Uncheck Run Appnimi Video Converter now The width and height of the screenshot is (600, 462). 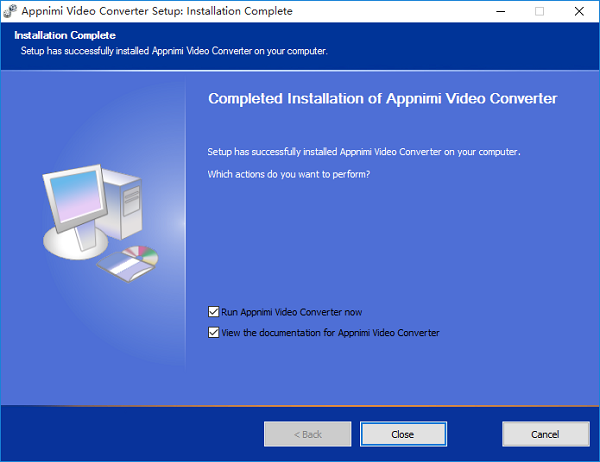[x=214, y=312]
